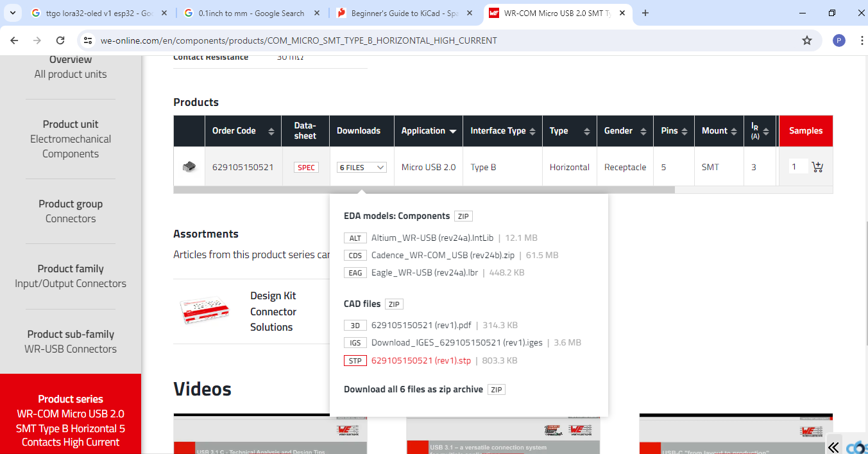Open the Application column filter dropdown
Viewport: 868px width, 454px height.
coord(453,131)
